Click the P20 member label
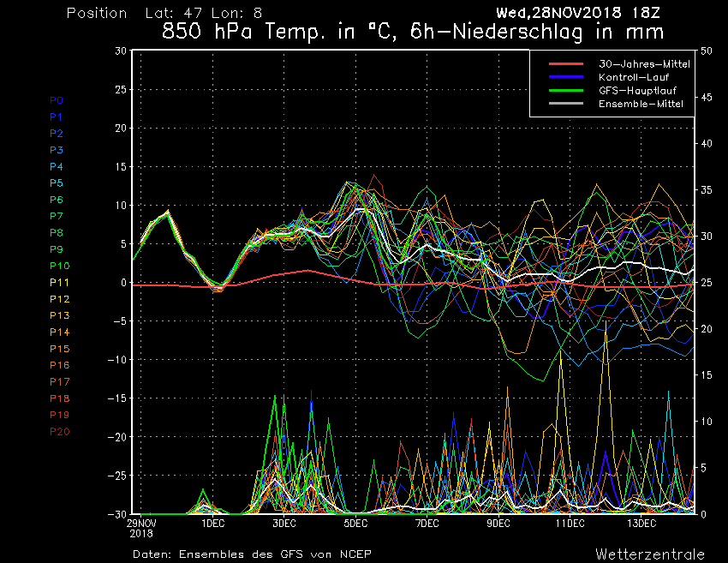 point(59,432)
